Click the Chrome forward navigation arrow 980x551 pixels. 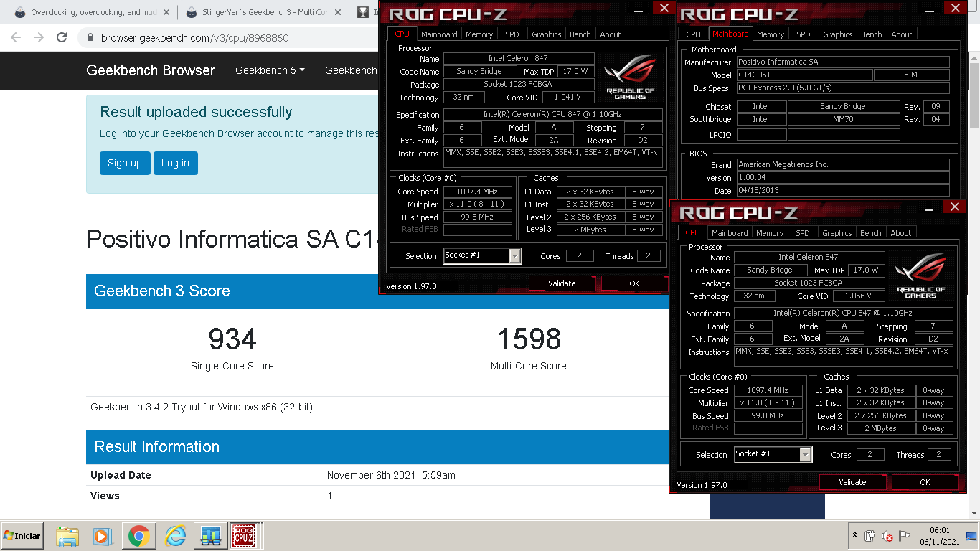click(39, 37)
